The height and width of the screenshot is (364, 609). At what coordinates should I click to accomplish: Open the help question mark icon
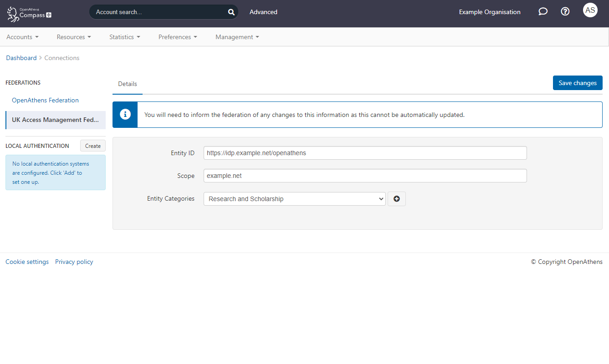565,11
